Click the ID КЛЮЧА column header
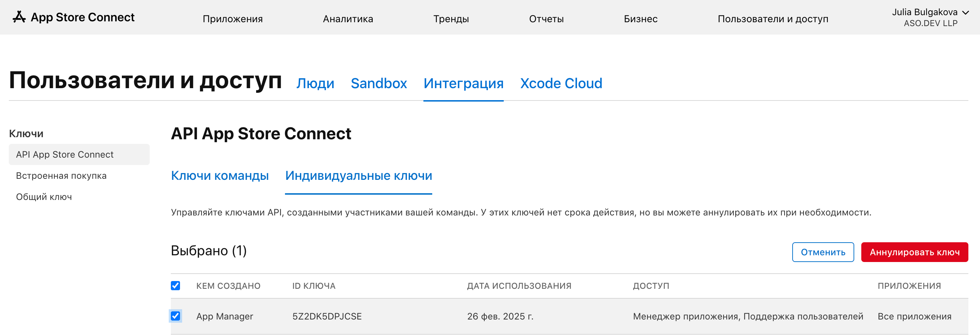The image size is (980, 335). (x=314, y=286)
